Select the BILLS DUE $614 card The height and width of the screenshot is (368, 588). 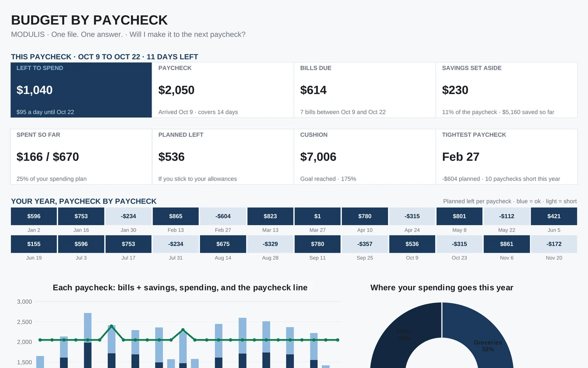365,90
